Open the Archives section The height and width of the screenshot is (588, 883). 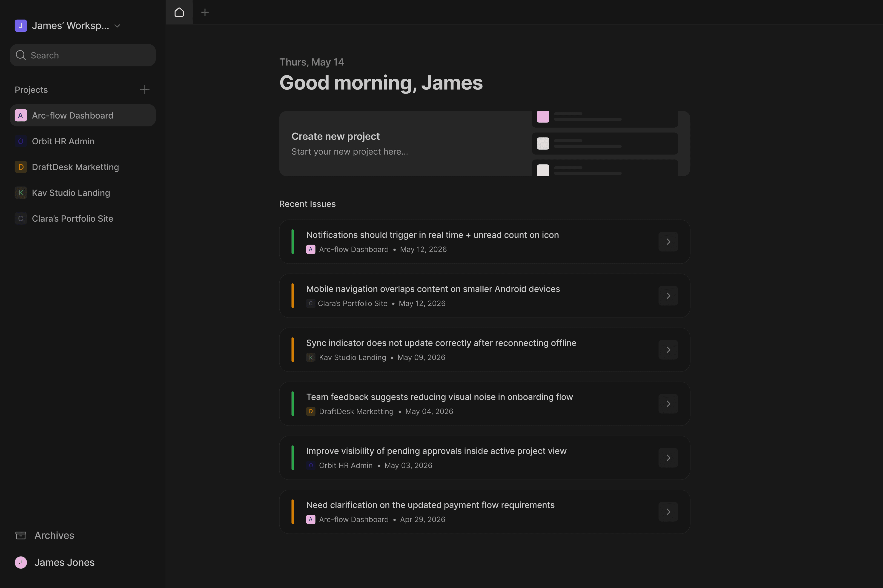[x=45, y=535]
